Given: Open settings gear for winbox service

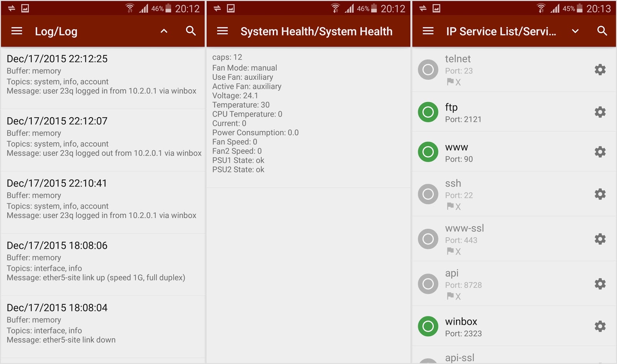Looking at the screenshot, I should [x=600, y=326].
